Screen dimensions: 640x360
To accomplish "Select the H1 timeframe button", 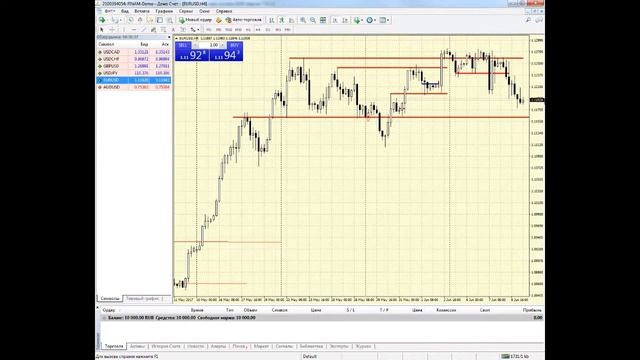I will click(x=248, y=30).
